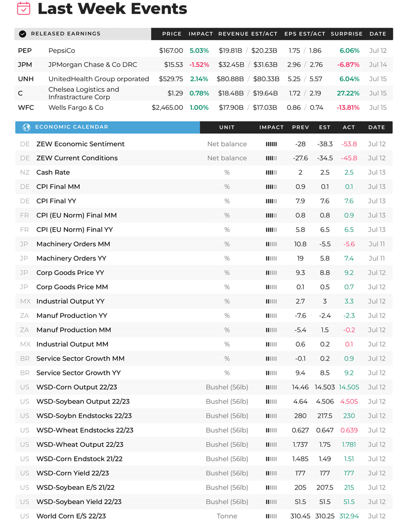Click the ZEW Economic Sentiment event
Screen dimensions: 404x532
(80, 144)
